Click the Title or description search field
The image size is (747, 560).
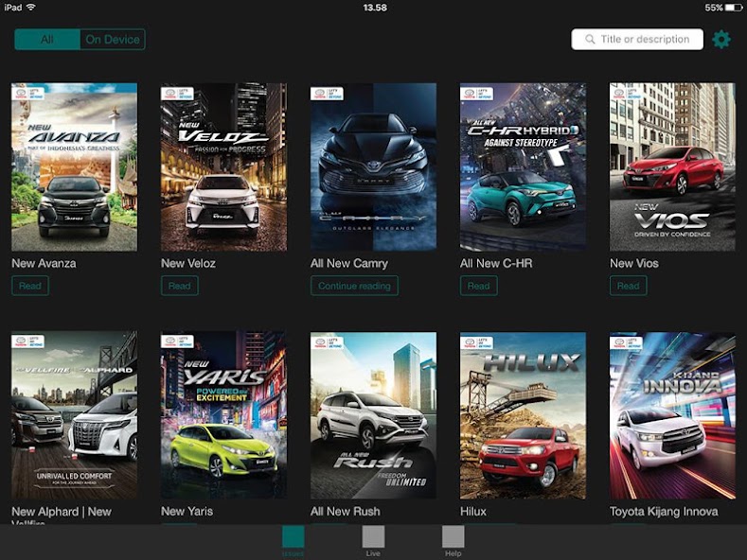click(x=644, y=40)
